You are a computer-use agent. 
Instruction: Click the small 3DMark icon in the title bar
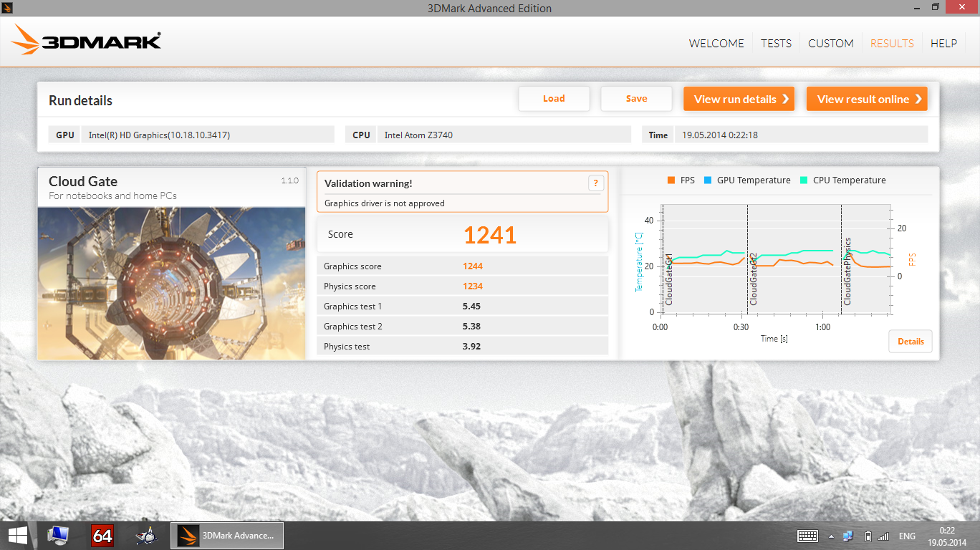[x=8, y=8]
